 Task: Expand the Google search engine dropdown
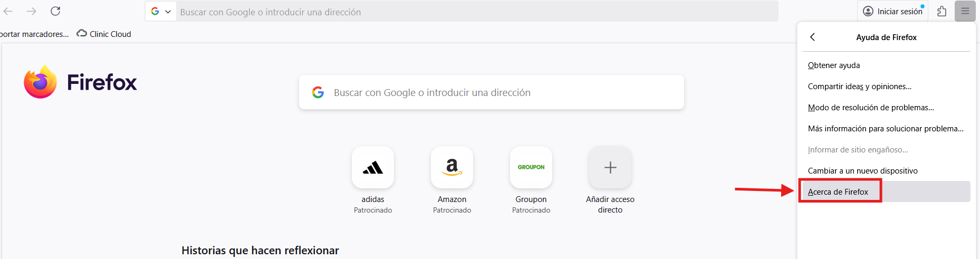[161, 12]
